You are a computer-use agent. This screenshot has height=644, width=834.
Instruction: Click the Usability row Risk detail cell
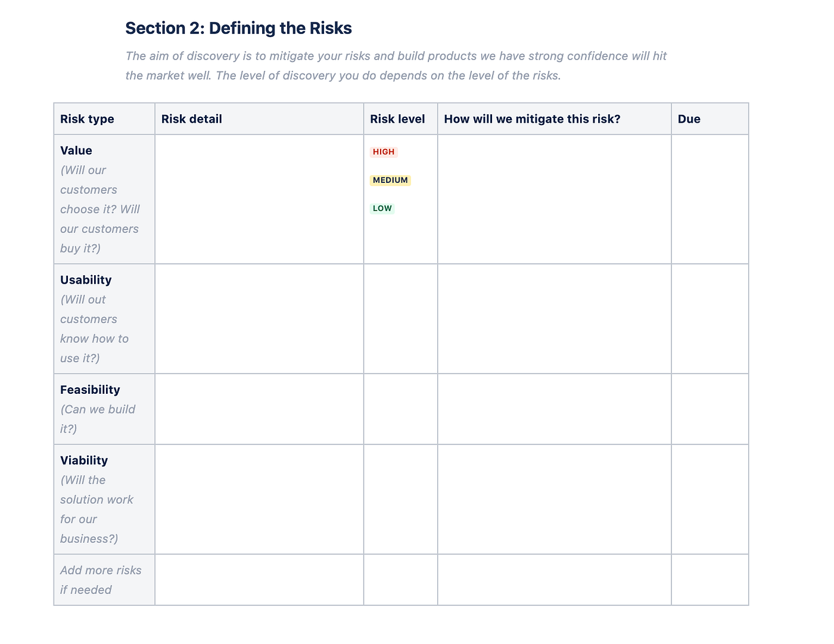[259, 319]
